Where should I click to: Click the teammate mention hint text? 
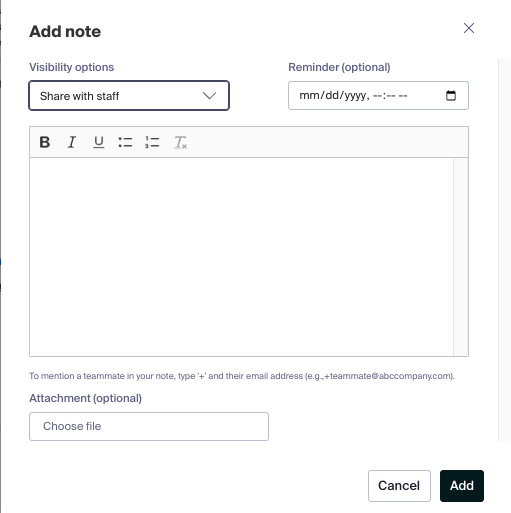(x=242, y=376)
